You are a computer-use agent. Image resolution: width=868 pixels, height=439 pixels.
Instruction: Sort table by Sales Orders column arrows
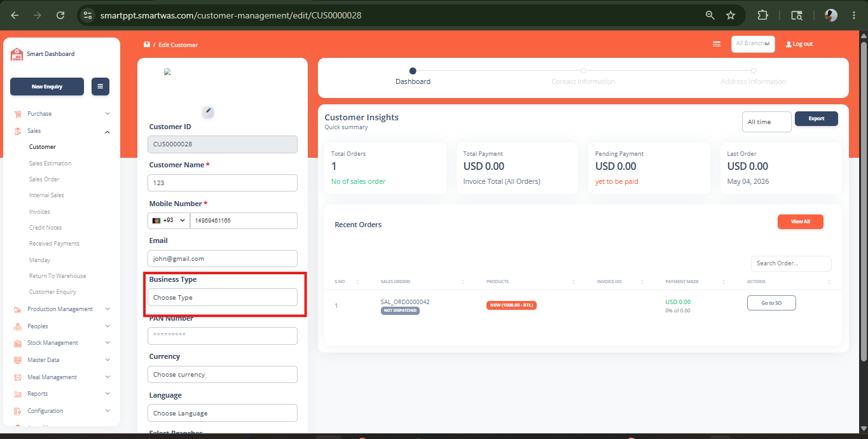[x=463, y=282]
